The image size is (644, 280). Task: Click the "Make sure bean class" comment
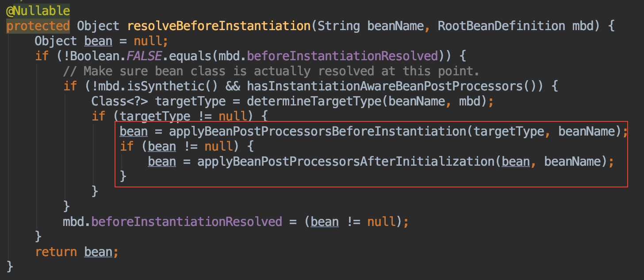point(271,71)
